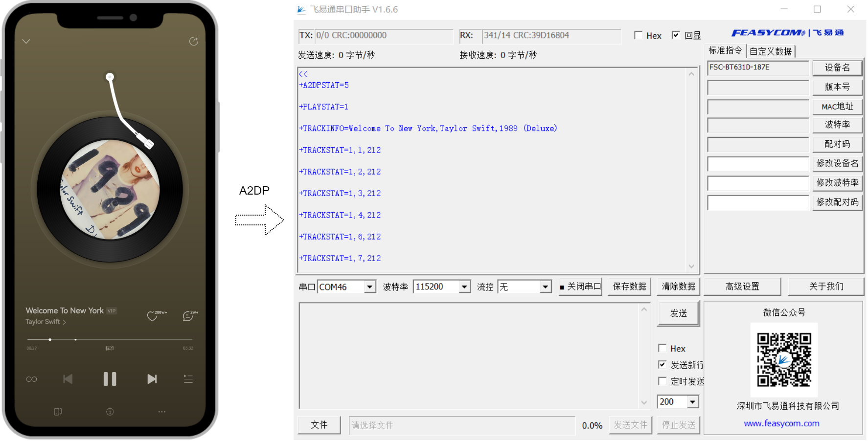Open the www.feasycom.com link
The height and width of the screenshot is (441, 868).
point(781,423)
